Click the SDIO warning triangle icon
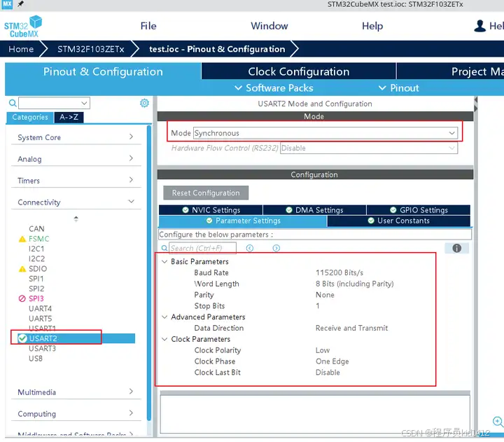 (x=22, y=269)
